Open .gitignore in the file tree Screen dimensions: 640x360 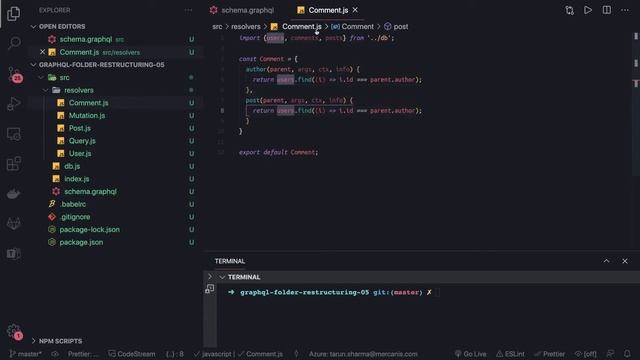75,217
